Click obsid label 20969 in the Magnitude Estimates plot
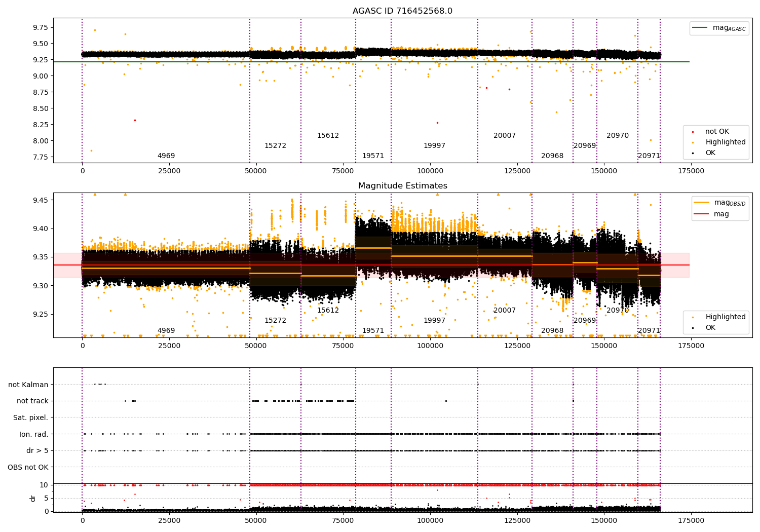This screenshot has width=760, height=532. pyautogui.click(x=585, y=320)
